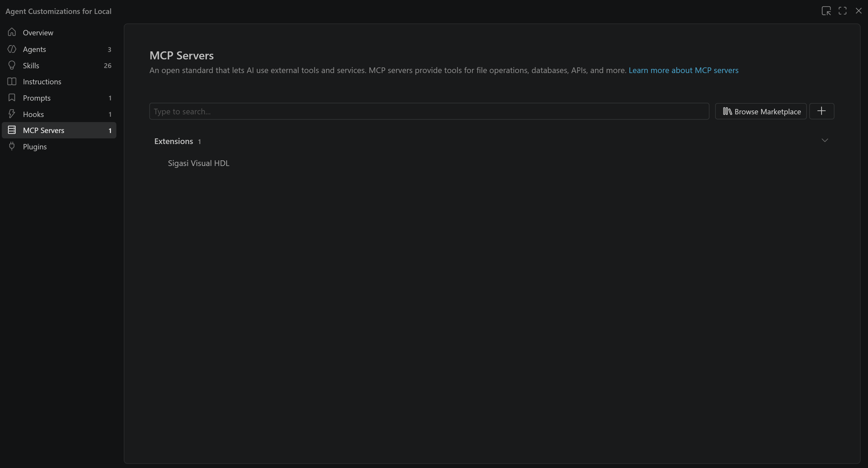The height and width of the screenshot is (468, 868).
Task: Click the Agent Customizations for Local title
Action: click(58, 11)
